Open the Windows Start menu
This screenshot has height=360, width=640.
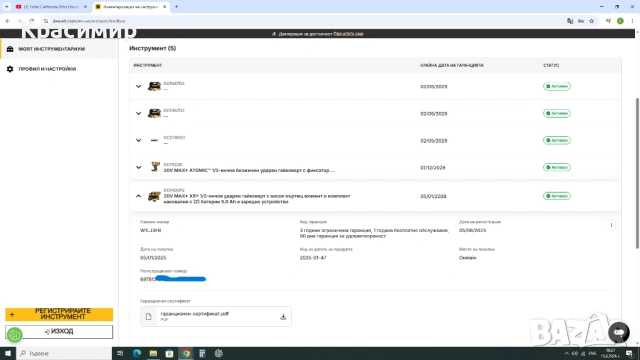tap(8, 353)
